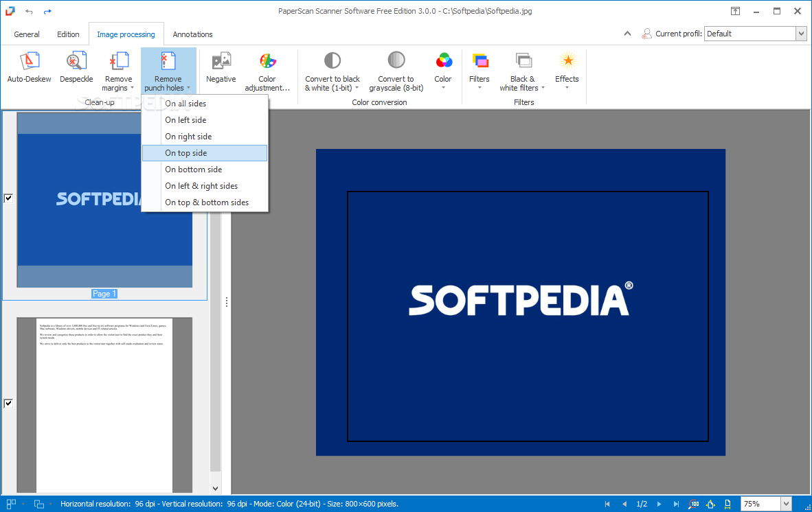Go to the first page
812x512 pixels.
(x=607, y=504)
